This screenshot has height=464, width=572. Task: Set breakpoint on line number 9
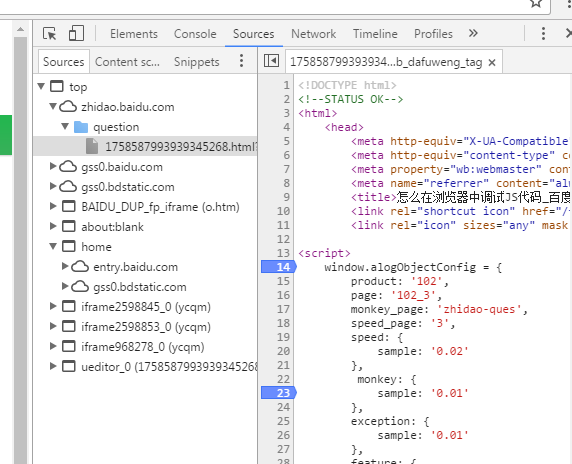tap(286, 197)
